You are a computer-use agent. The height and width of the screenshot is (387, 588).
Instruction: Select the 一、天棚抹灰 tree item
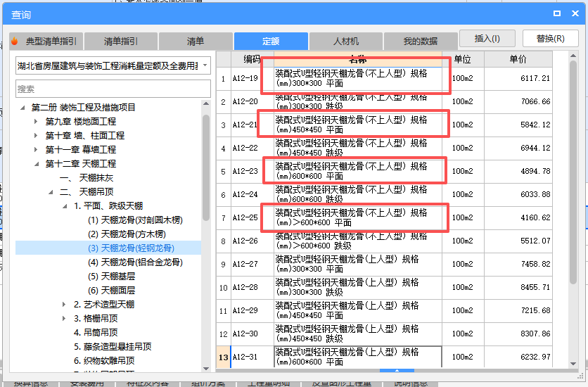coord(87,178)
